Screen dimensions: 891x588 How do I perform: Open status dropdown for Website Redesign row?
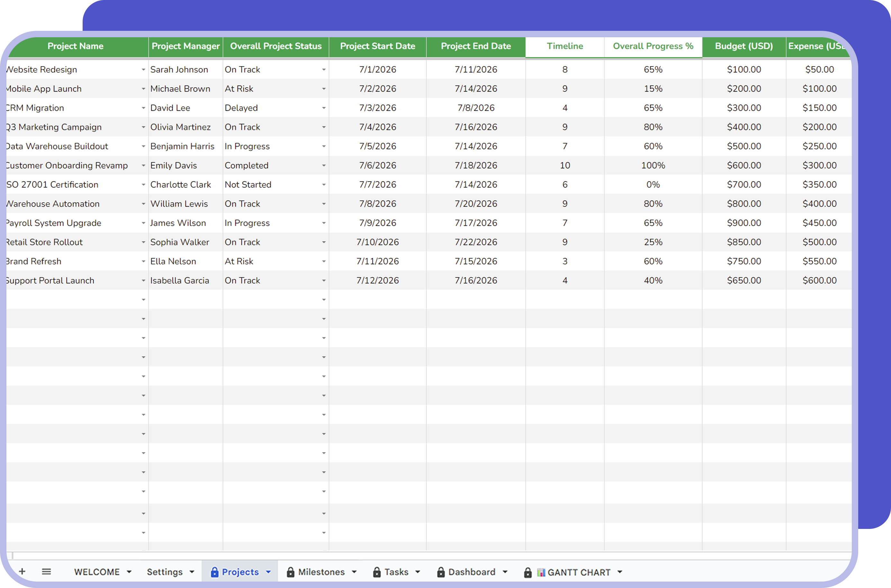click(324, 70)
